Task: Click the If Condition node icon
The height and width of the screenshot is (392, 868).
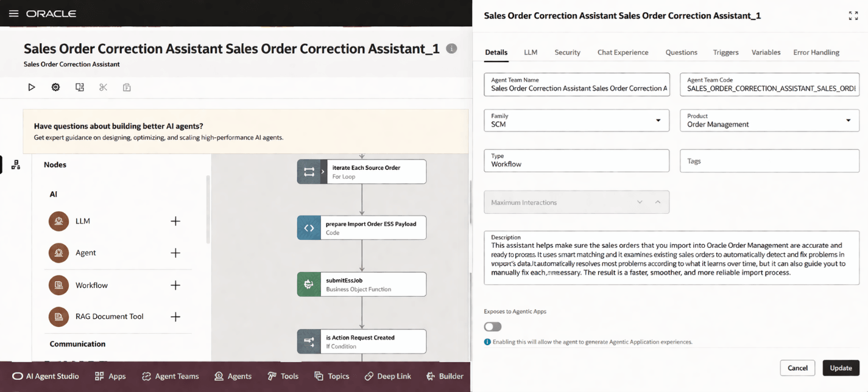Action: (x=309, y=341)
